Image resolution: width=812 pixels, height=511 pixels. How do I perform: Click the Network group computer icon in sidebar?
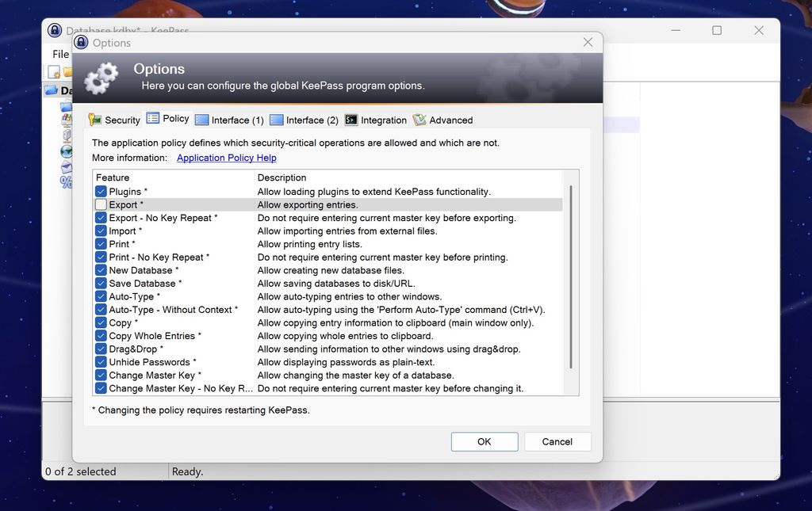coord(67,135)
